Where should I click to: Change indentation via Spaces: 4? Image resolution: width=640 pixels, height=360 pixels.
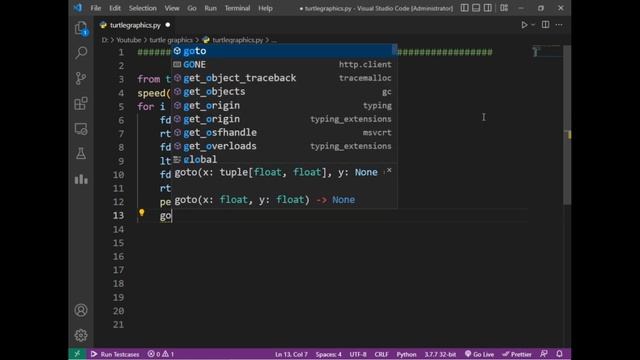tap(329, 354)
